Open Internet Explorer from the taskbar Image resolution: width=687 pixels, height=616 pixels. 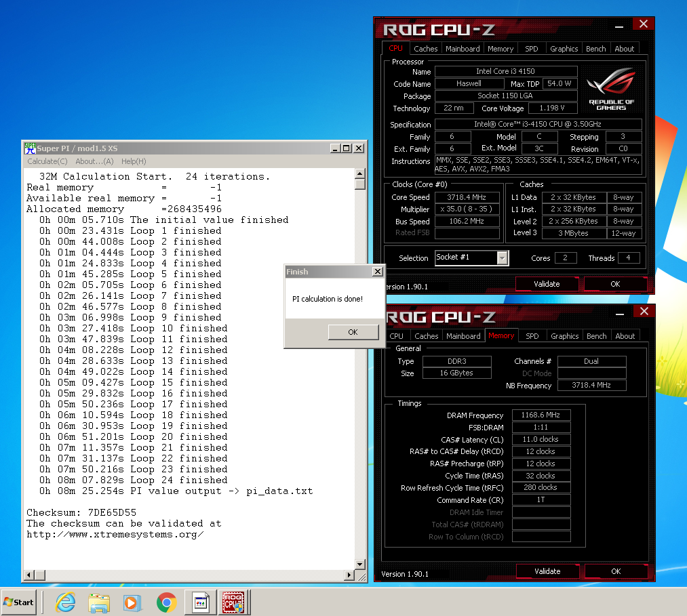click(65, 602)
